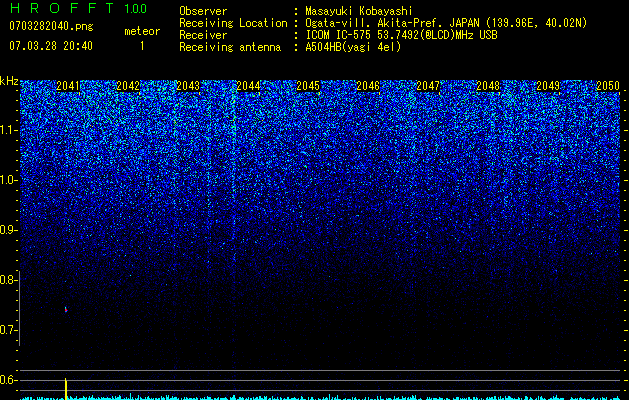Select the ICOM IC-575 receiver text
The image size is (629, 400).
pyautogui.click(x=402, y=35)
